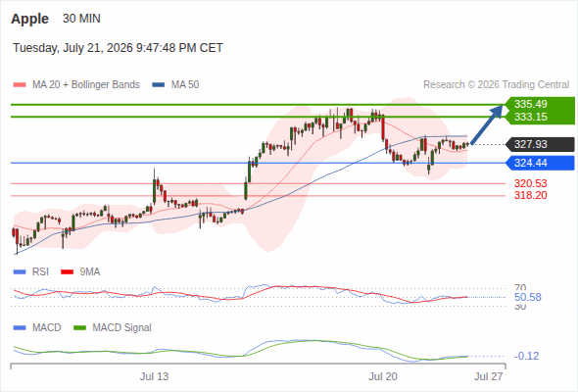
Task: Click the MA 50 blue legend swatch
Action: click(159, 85)
